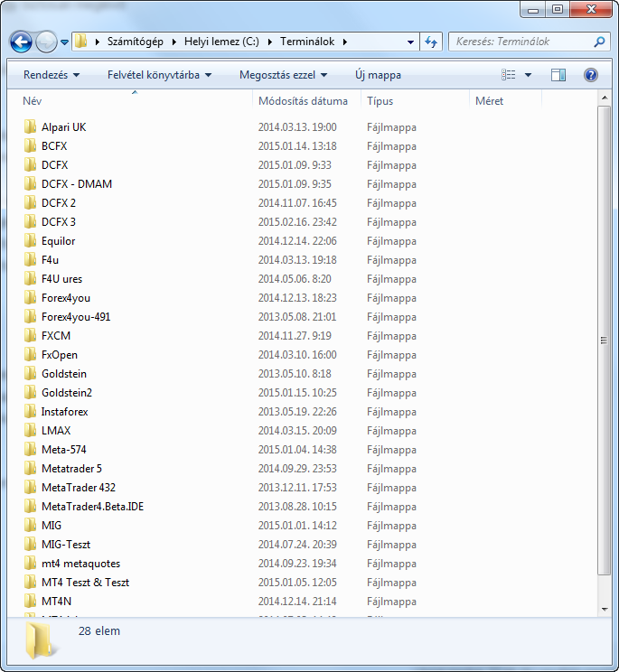Screen dimensions: 619x672
Task: Click the Új mappa button
Action: (378, 75)
